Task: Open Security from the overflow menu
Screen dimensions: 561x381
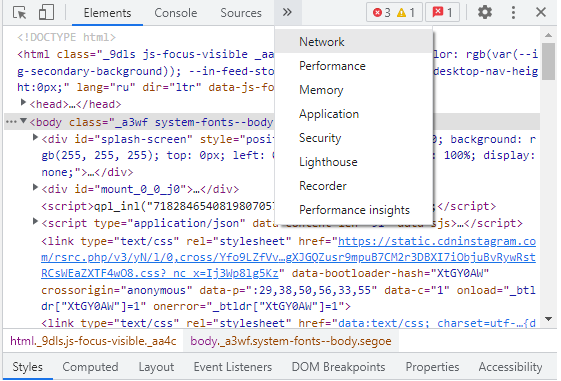Action: pyautogui.click(x=354, y=138)
